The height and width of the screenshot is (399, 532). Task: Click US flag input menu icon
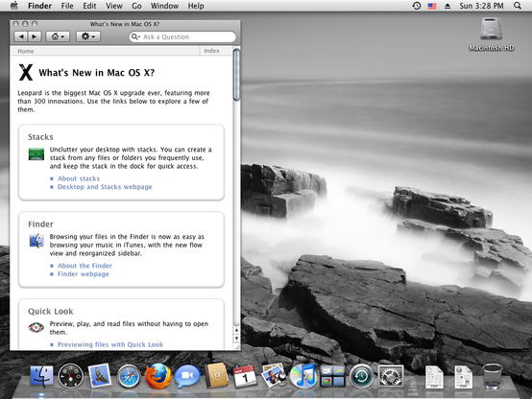[x=432, y=6]
